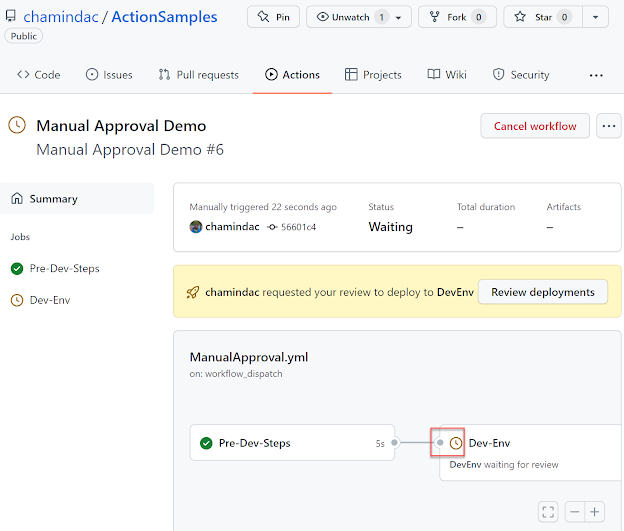This screenshot has width=624, height=531.
Task: Expand the Unwatch dropdown arrow
Action: (398, 18)
